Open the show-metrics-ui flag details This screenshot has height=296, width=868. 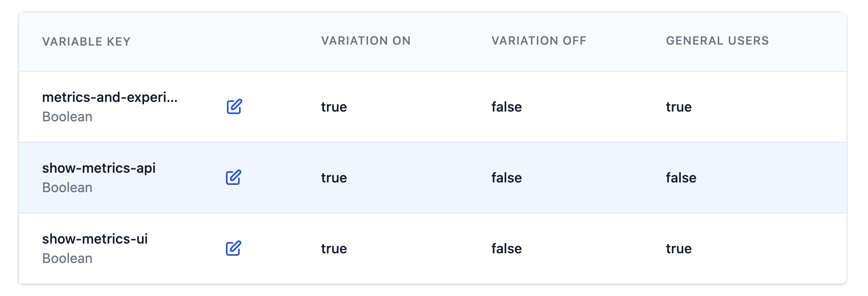click(95, 239)
